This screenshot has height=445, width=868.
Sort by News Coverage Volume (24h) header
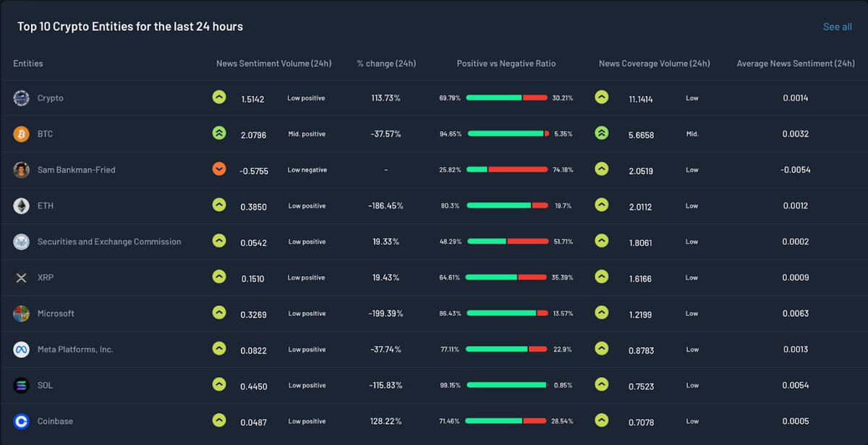click(655, 64)
